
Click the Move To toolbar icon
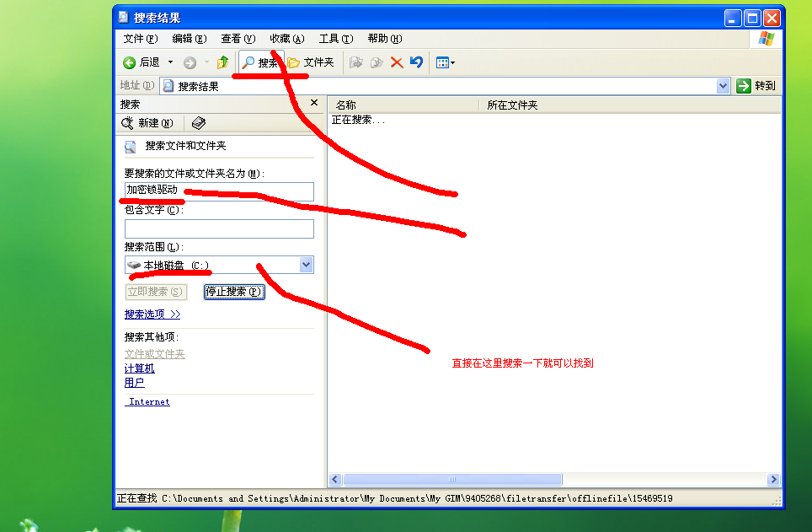click(x=355, y=62)
